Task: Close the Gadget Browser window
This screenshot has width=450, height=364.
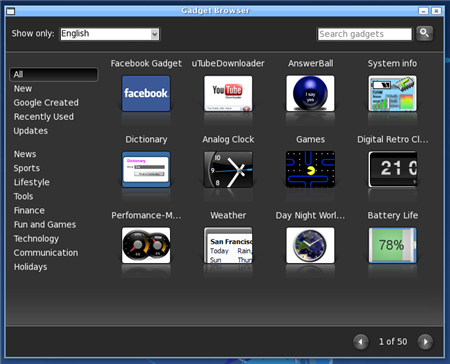Action: pos(436,11)
